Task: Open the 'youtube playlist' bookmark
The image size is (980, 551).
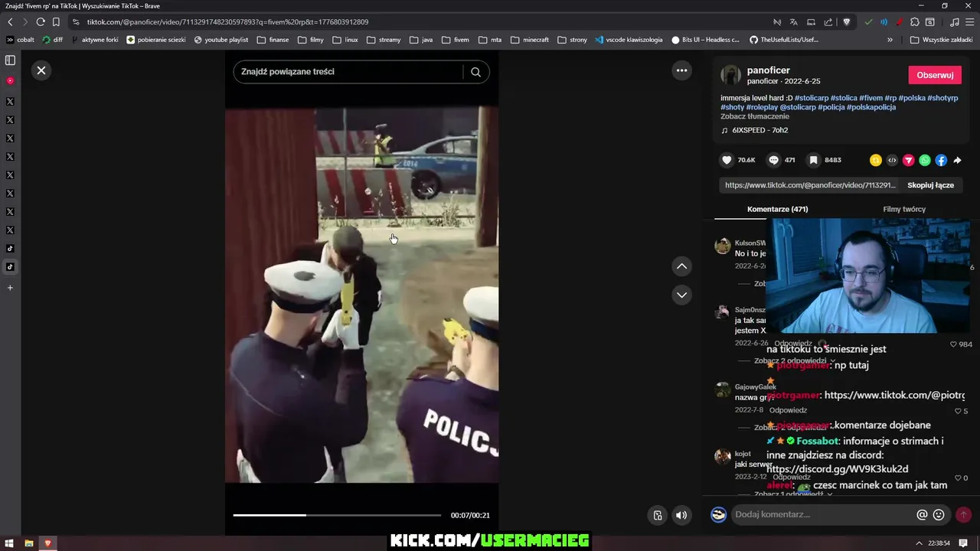Action: coord(221,40)
